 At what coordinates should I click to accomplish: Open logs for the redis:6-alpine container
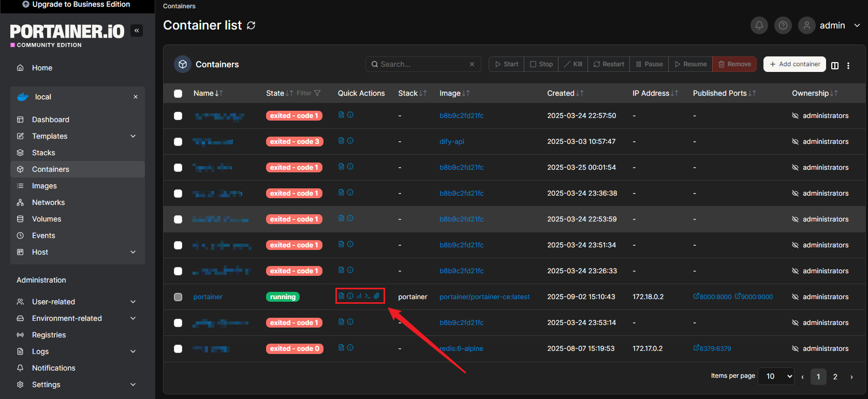tap(341, 347)
